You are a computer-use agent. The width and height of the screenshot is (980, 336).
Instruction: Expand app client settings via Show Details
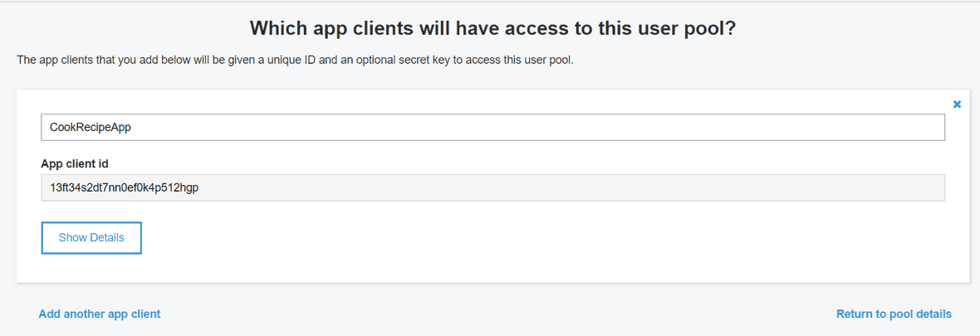pyautogui.click(x=91, y=238)
